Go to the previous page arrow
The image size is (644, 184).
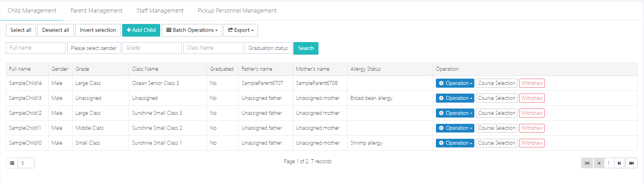pos(598,163)
